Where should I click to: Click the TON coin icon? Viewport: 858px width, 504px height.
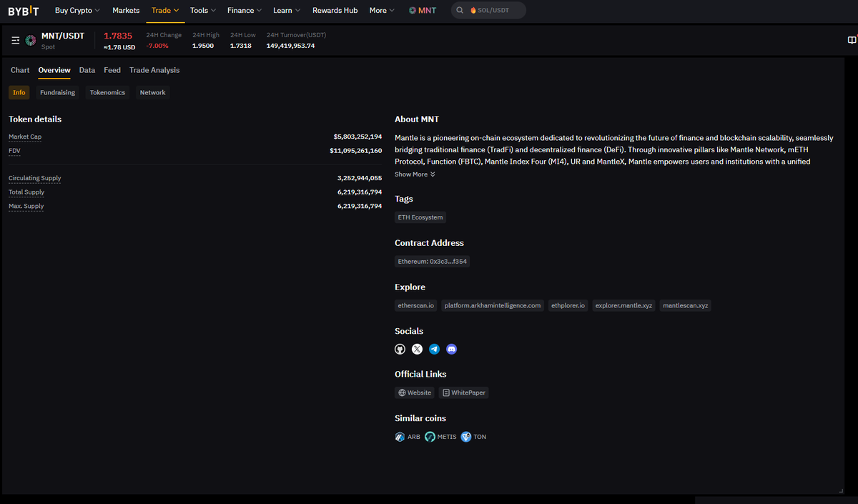click(466, 437)
